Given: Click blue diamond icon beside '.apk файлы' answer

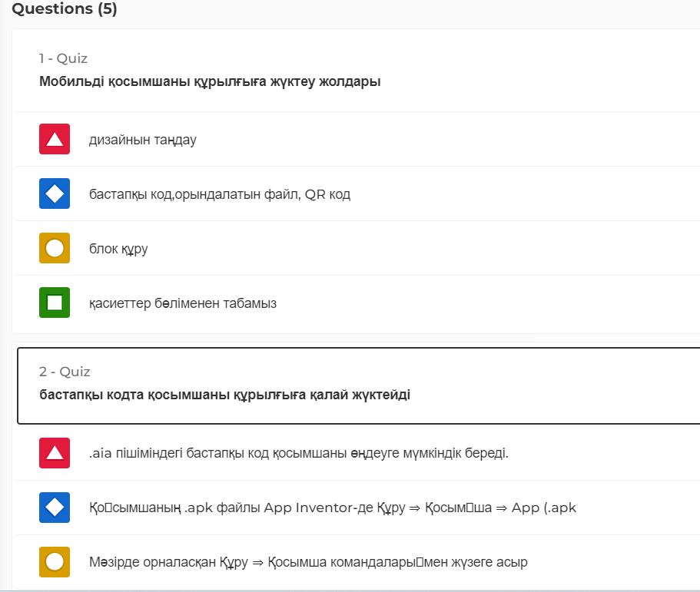Looking at the screenshot, I should click(x=55, y=508).
